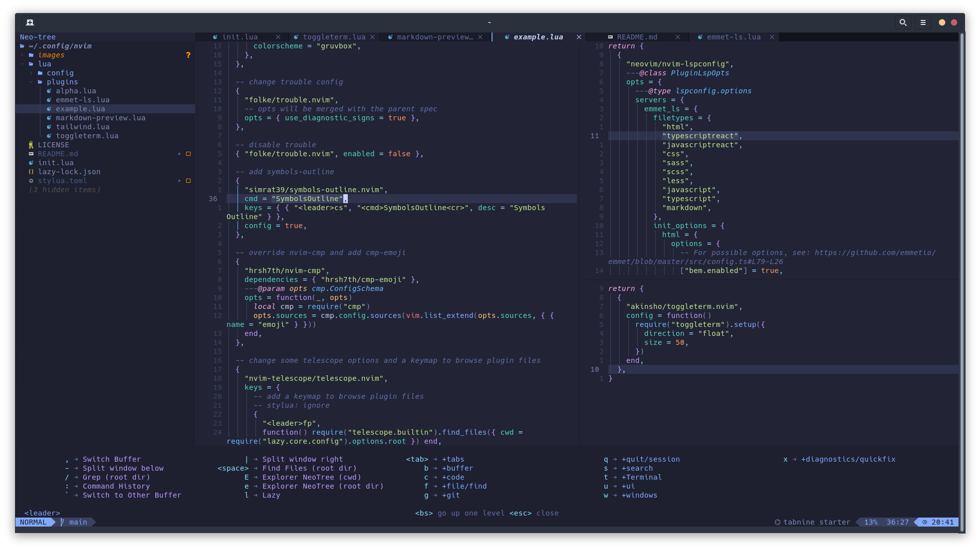The width and height of the screenshot is (980, 550).
Task: Click the git status square beside README.md
Action: 188,154
